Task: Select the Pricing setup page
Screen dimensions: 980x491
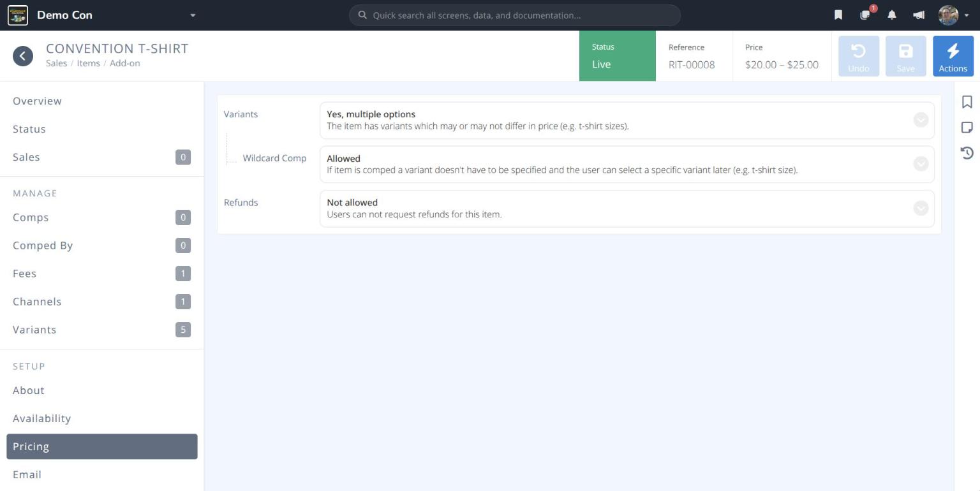Action: [x=102, y=446]
